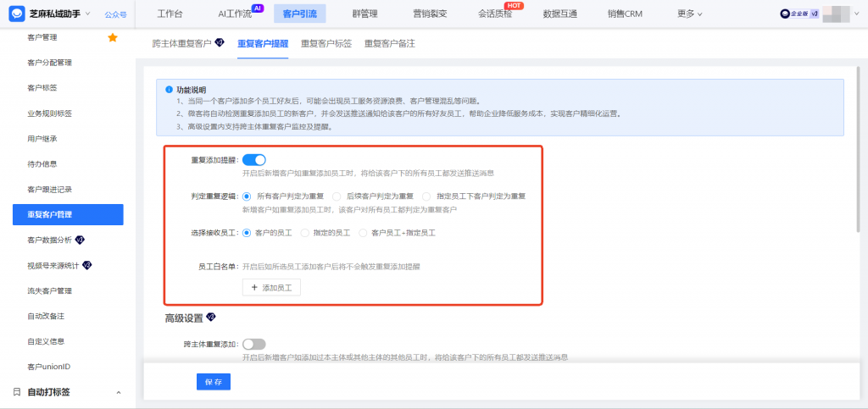
Task: Enable the 跨主体重复添加 switch
Action: click(x=254, y=344)
